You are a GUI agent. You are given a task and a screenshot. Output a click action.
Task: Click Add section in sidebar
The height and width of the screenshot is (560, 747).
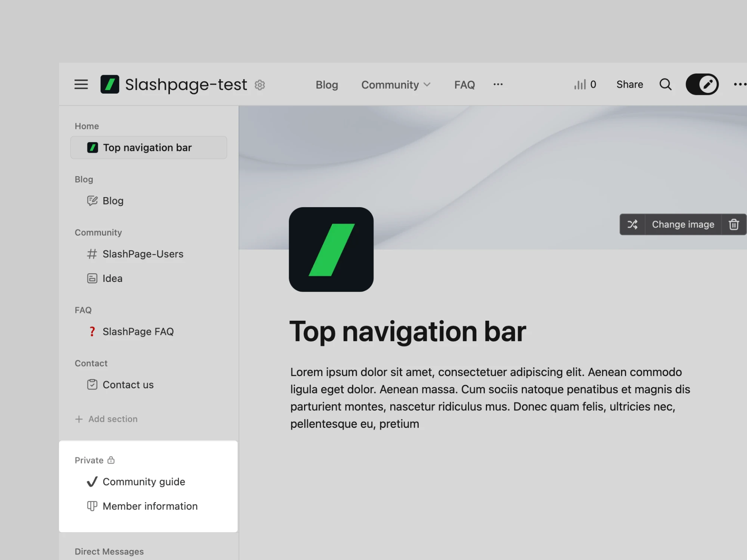click(x=106, y=419)
